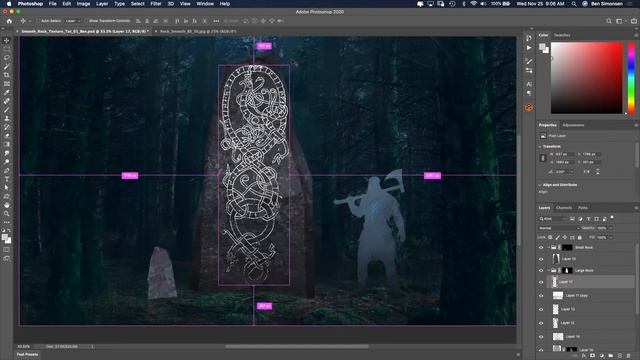640x360 pixels.
Task: Collapse the Transform section
Action: [540, 147]
